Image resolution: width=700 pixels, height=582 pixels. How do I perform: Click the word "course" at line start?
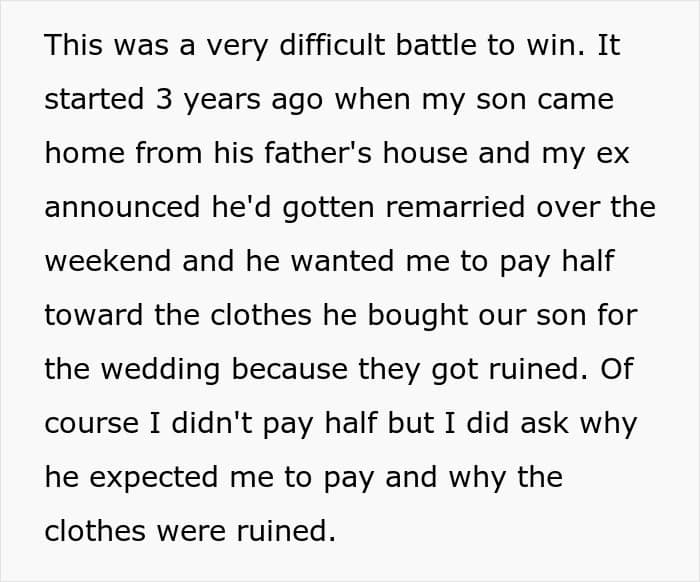[x=92, y=423]
